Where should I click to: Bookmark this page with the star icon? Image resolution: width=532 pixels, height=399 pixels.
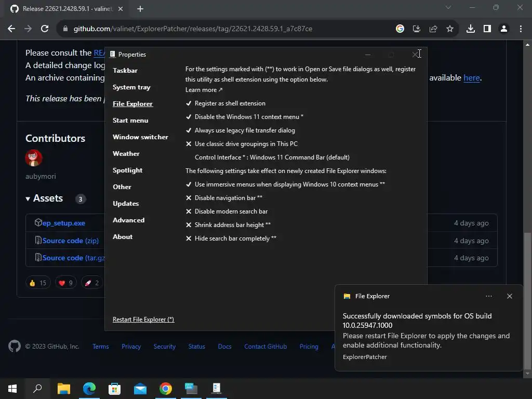[450, 29]
